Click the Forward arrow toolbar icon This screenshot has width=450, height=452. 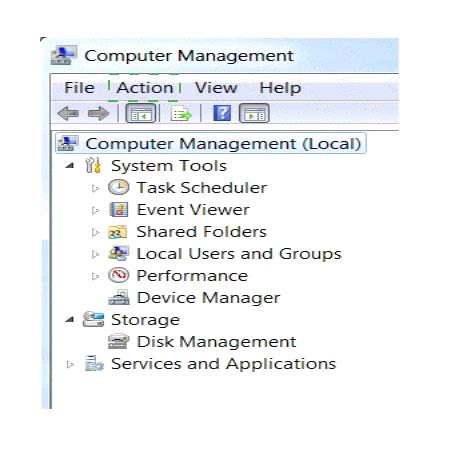(x=98, y=114)
